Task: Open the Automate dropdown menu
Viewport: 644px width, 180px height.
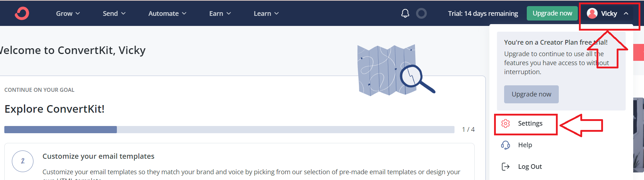Action: (167, 13)
